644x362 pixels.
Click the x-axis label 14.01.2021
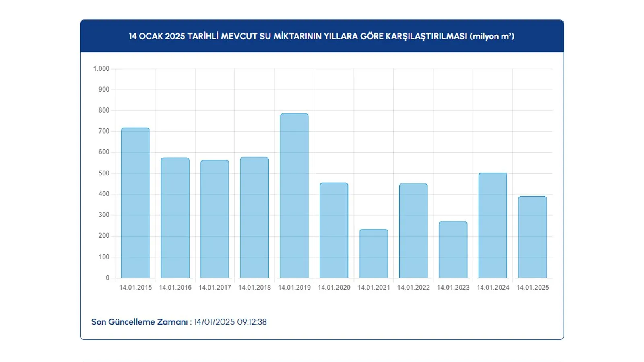[x=374, y=288]
